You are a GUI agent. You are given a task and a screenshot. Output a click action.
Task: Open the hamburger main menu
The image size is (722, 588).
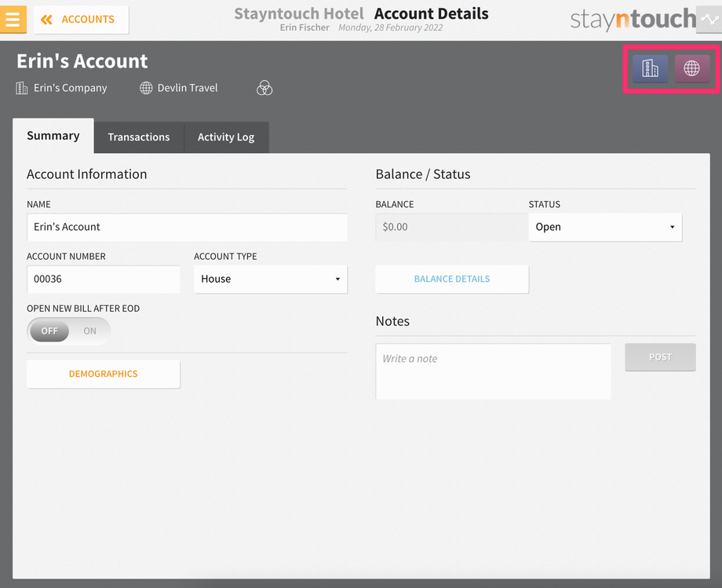[13, 20]
